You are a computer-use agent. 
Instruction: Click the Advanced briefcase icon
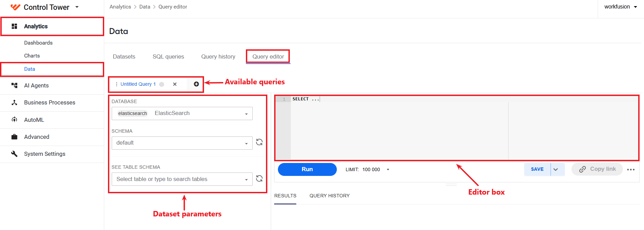[x=14, y=137]
